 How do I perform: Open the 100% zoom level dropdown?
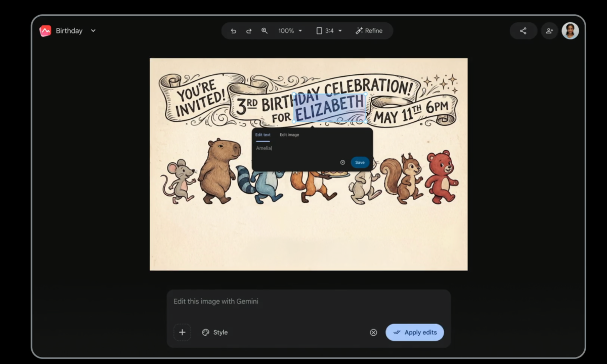(290, 31)
